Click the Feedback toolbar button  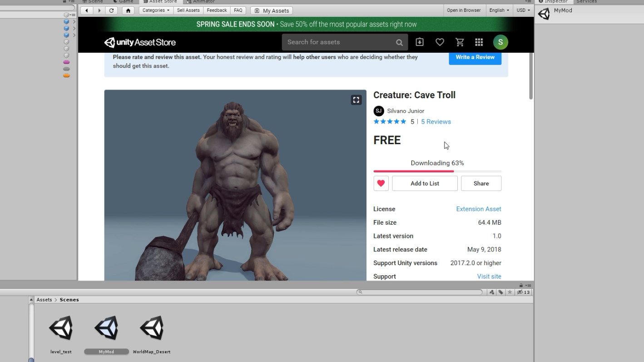coord(217,10)
